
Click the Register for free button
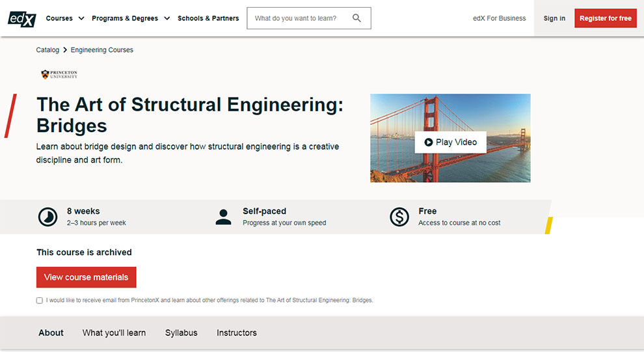click(606, 18)
